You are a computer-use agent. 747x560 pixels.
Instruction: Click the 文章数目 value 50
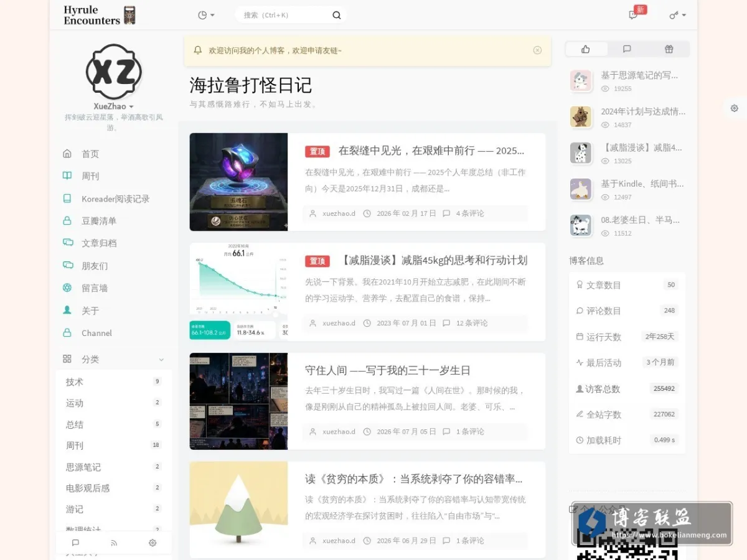click(x=671, y=285)
